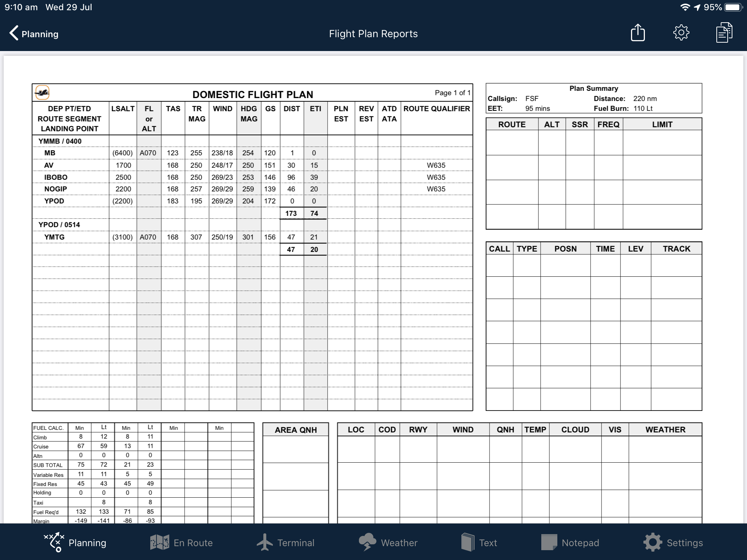The height and width of the screenshot is (560, 747).
Task: Tap the WEATHER column header
Action: [x=665, y=429]
